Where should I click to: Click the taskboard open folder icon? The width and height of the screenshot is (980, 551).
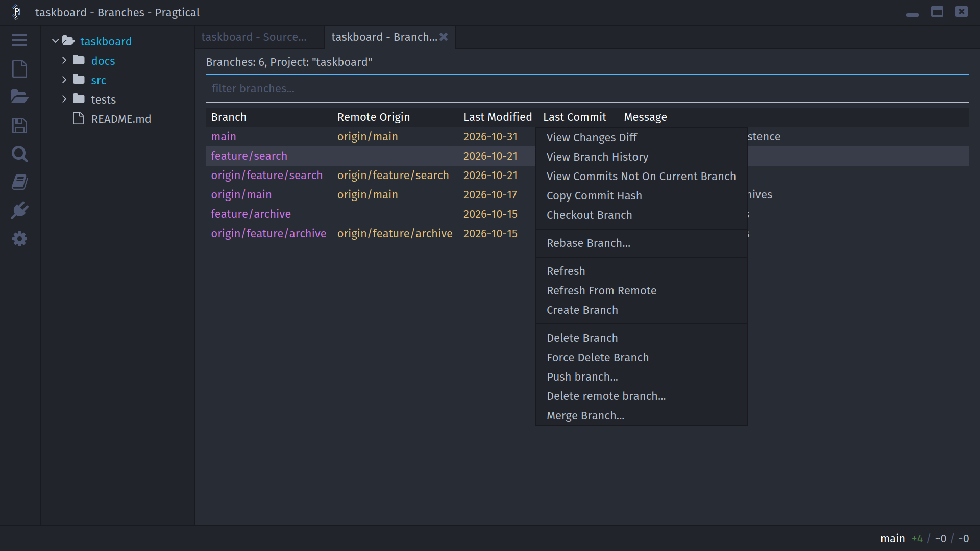pos(68,40)
